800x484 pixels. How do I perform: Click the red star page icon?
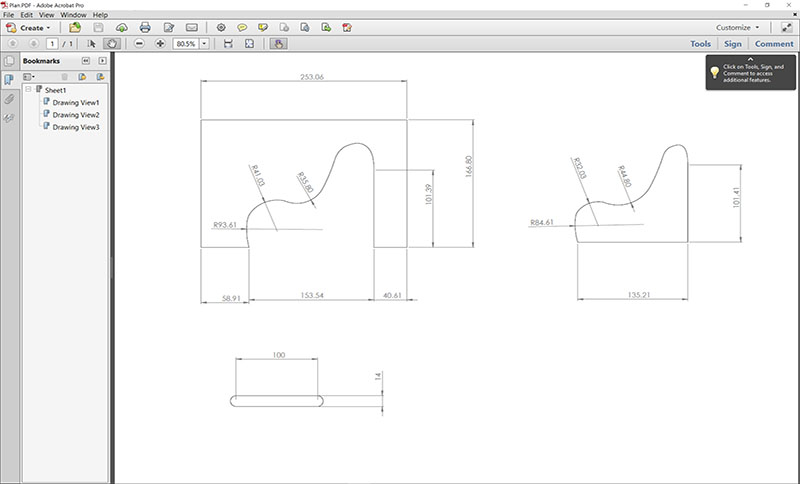click(x=347, y=28)
